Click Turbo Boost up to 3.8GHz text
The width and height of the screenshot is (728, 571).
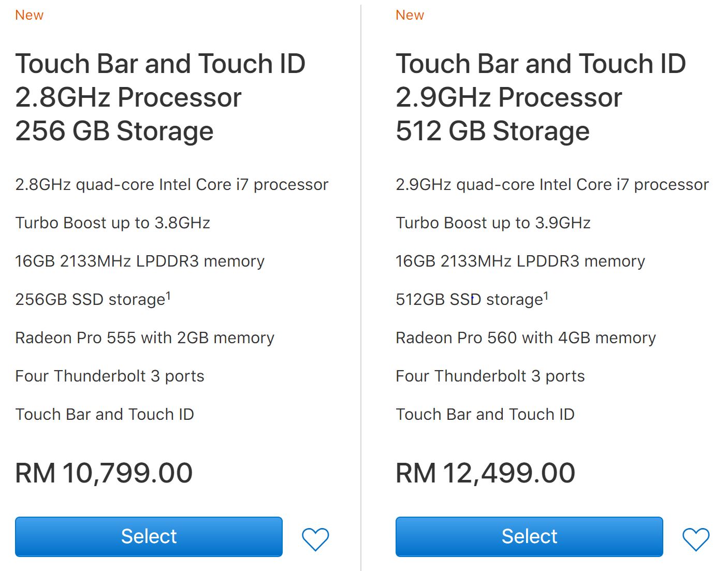point(112,223)
